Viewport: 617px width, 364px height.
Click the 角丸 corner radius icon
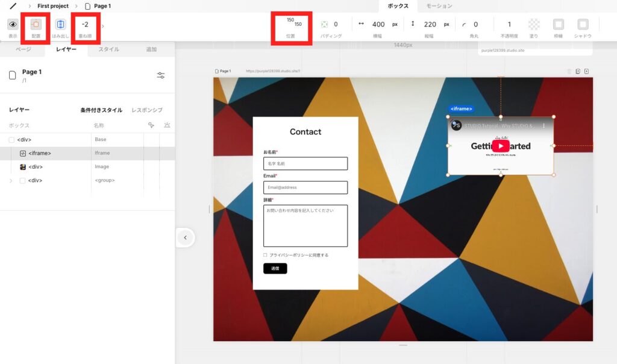(x=464, y=25)
